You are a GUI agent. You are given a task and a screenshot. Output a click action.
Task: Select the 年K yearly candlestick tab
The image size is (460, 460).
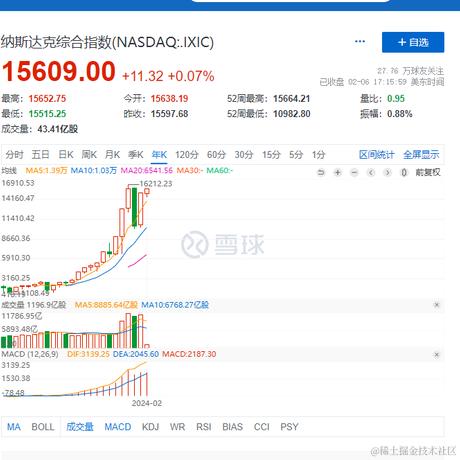pyautogui.click(x=159, y=155)
